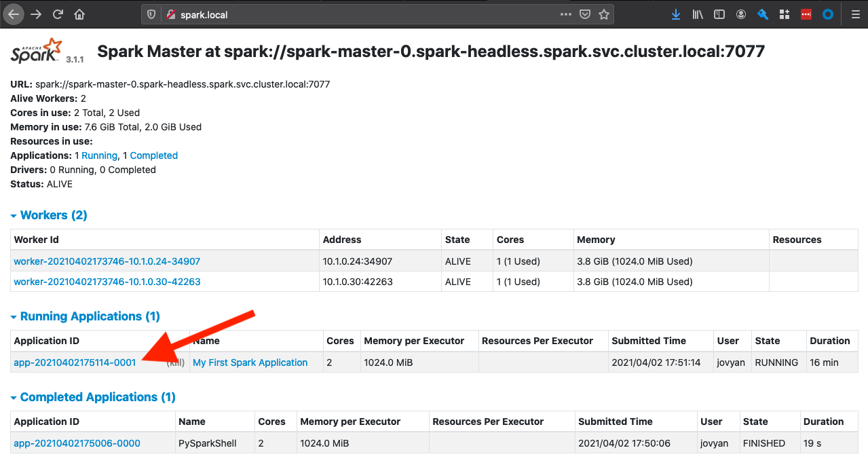Click the blue circle extension icon
This screenshot has width=868, height=467.
(827, 14)
